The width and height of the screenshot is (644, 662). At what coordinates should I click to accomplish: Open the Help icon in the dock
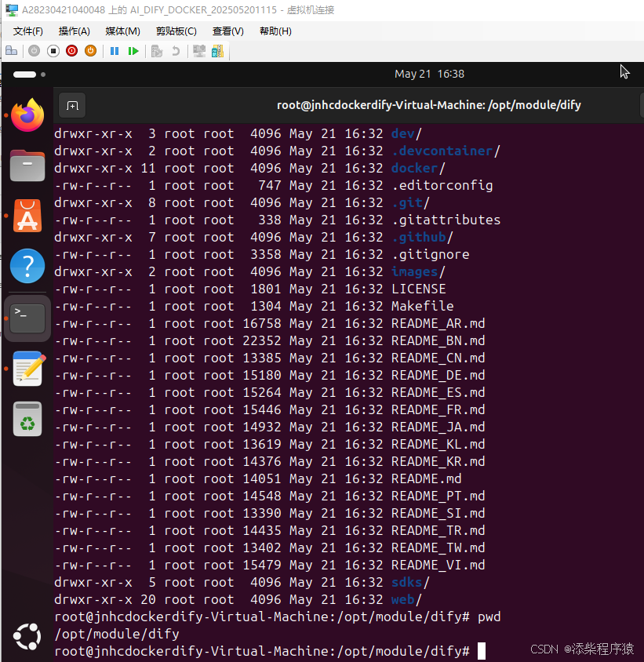click(x=27, y=266)
